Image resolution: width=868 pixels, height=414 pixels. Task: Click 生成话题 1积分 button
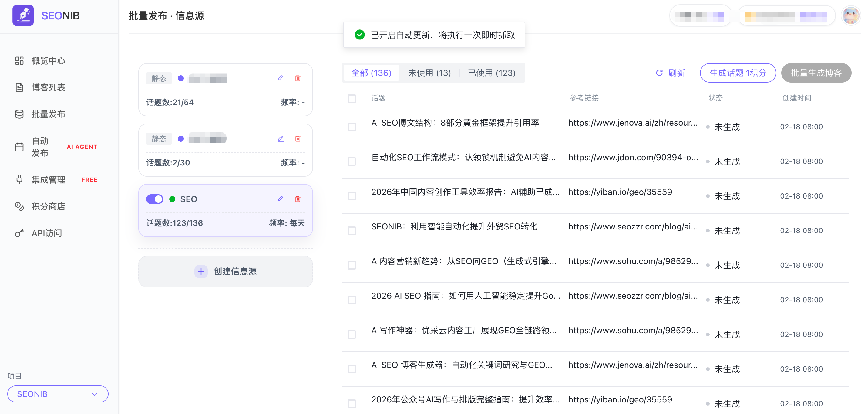738,73
